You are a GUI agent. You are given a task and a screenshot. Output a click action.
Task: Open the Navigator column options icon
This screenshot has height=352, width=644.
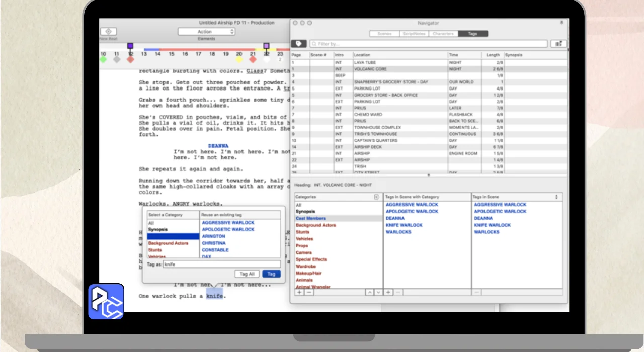pos(558,44)
